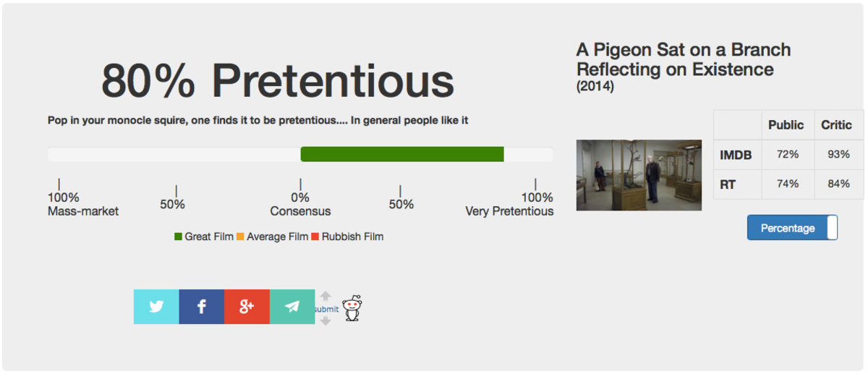Click the Reddit submit link
Screen dimensions: 868x374
(x=325, y=309)
